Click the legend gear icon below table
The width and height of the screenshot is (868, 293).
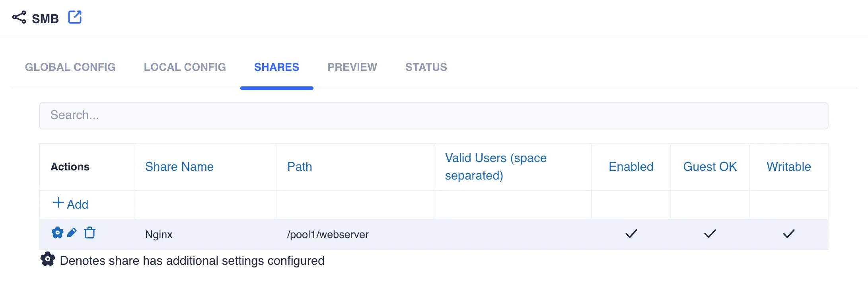coord(48,259)
